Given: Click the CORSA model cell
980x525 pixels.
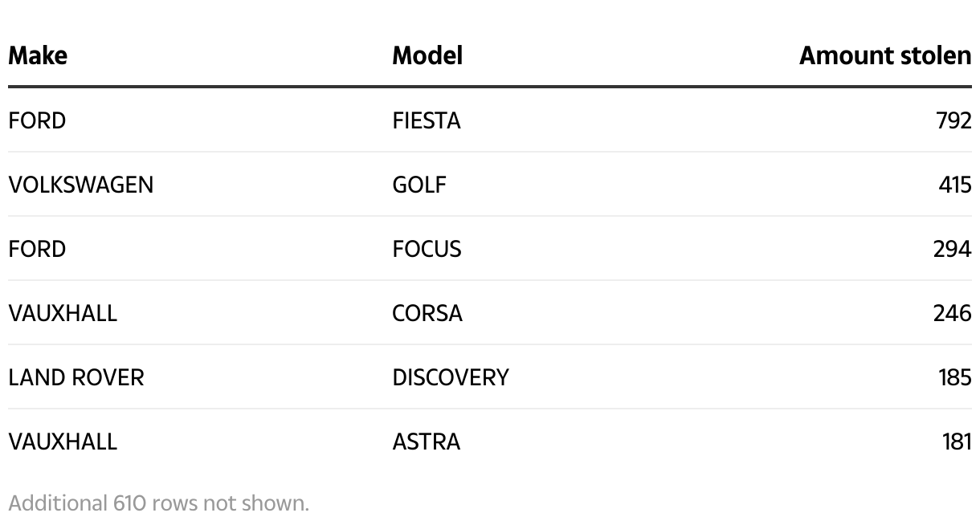Looking at the screenshot, I should click(427, 313).
